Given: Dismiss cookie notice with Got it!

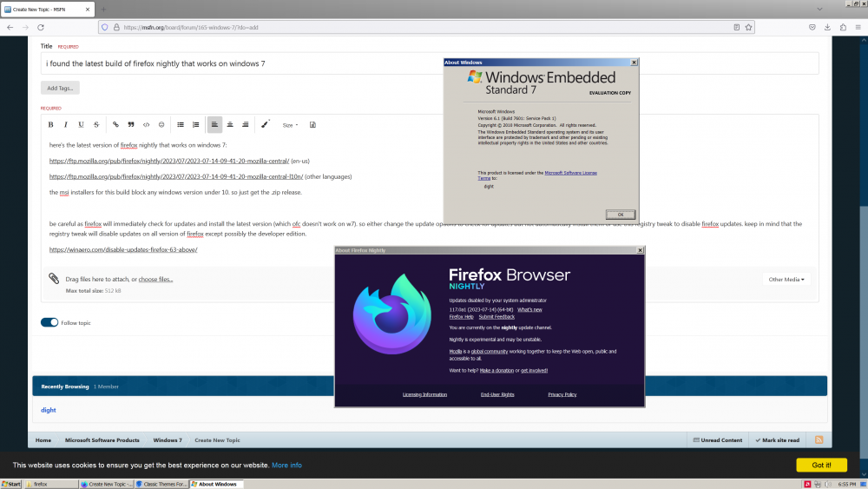Looking at the screenshot, I should (820, 465).
